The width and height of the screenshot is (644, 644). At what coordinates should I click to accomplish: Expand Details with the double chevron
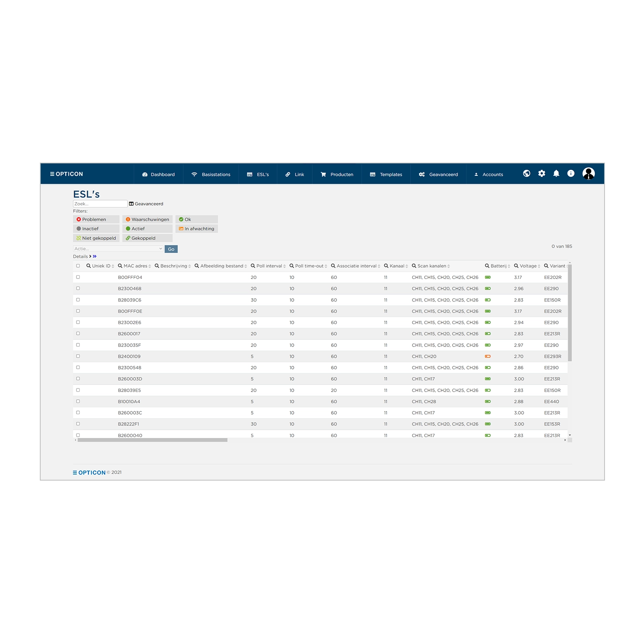point(95,256)
